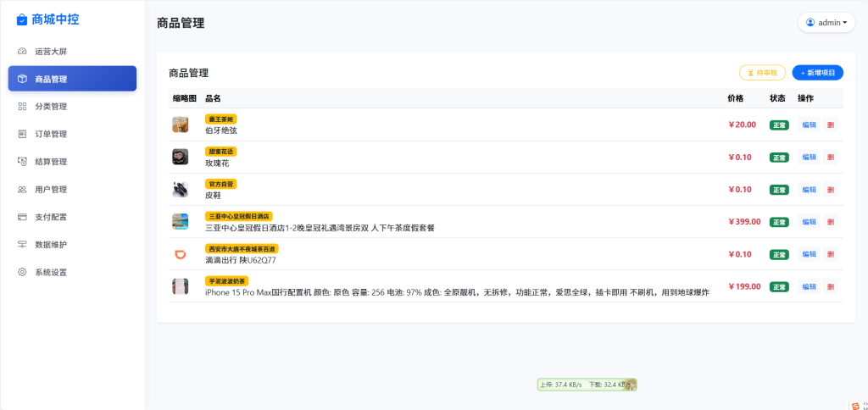Open the admin account dropdown
The image size is (868, 410).
(x=826, y=23)
